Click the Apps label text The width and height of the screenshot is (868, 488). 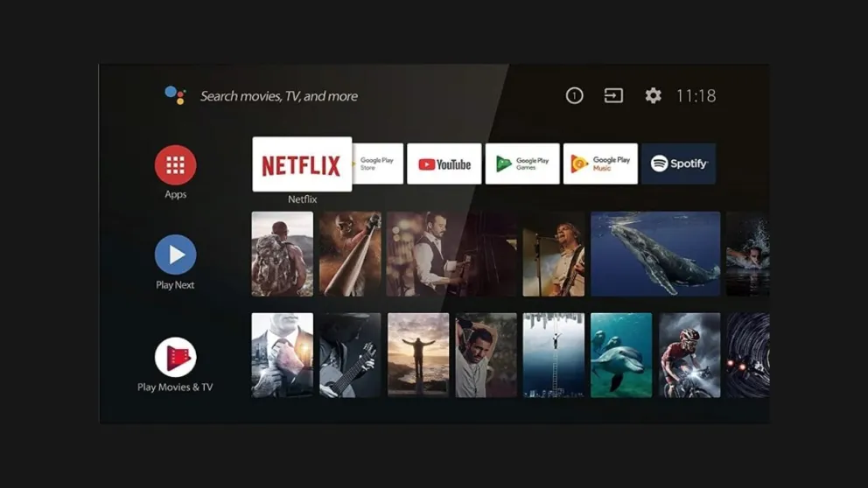176,194
